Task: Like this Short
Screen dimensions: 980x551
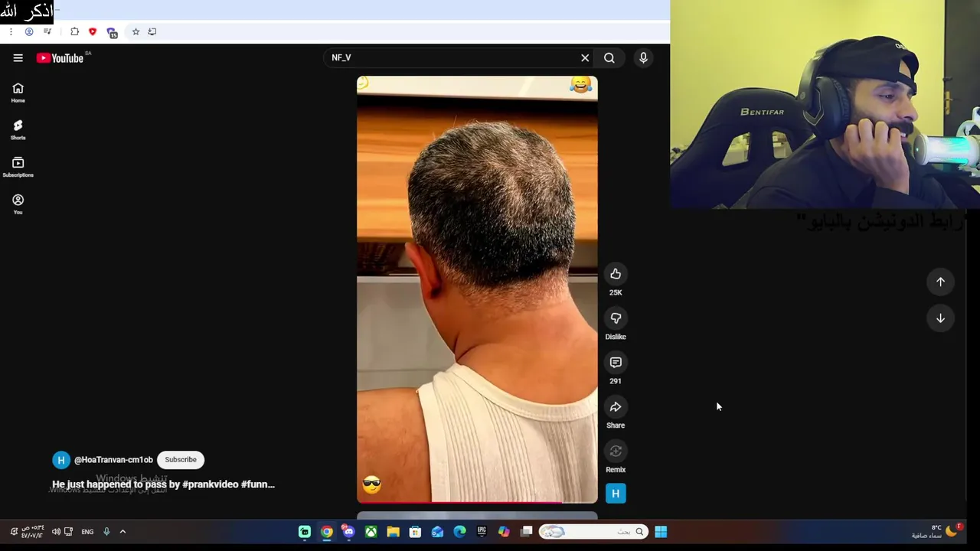Action: coord(616,274)
